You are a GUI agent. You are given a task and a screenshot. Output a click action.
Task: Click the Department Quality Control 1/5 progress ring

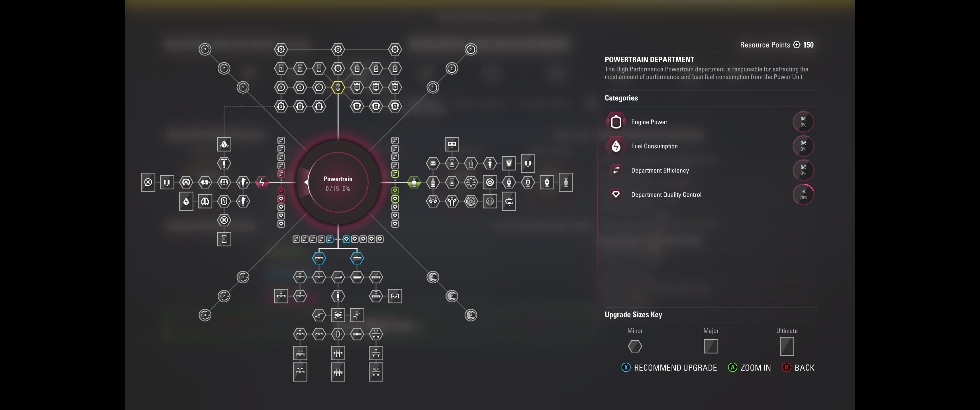803,194
